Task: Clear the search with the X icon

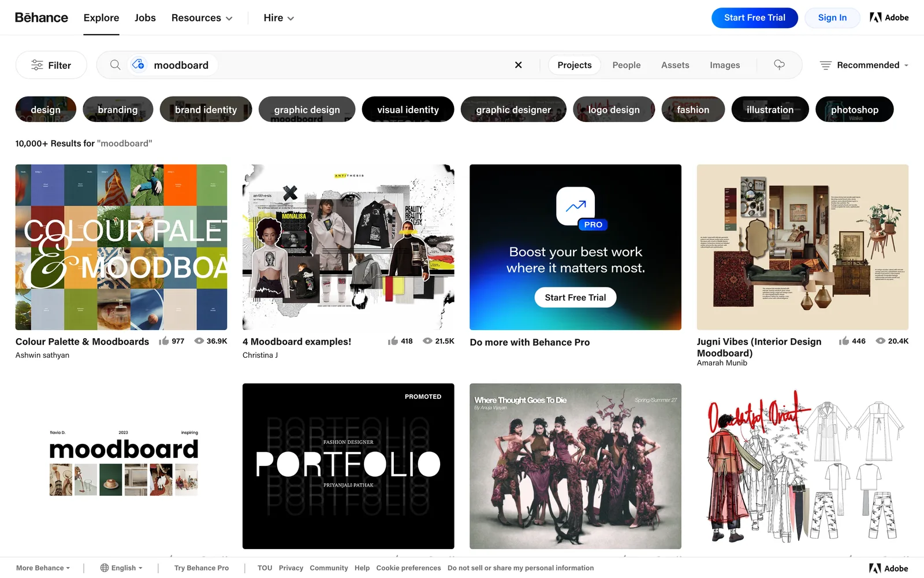Action: point(518,65)
